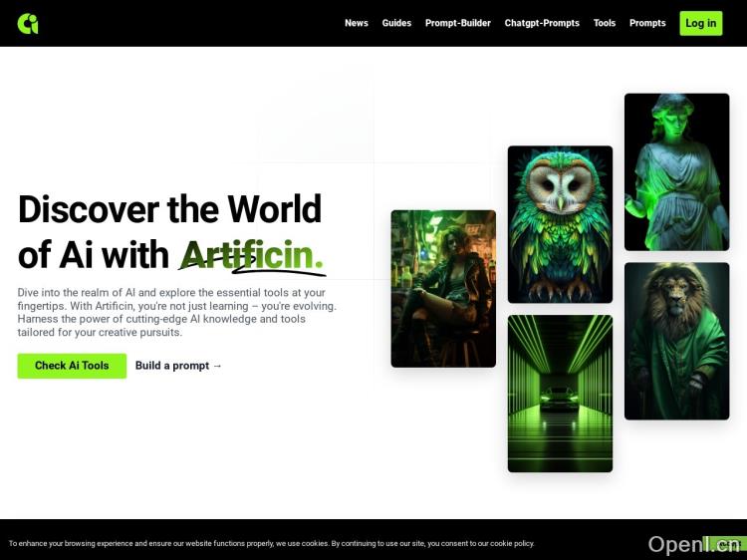Open the Tools nav link
747x560 pixels.
tap(605, 23)
